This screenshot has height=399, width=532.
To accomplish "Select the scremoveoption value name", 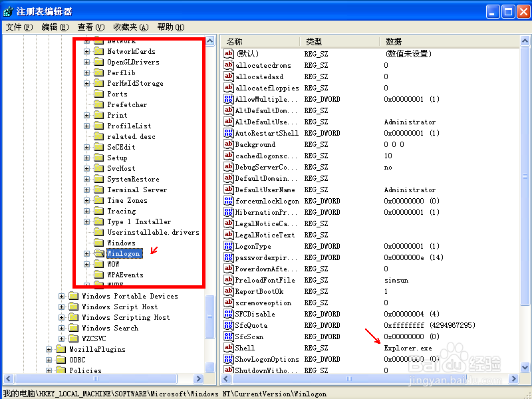I will coord(263,303).
